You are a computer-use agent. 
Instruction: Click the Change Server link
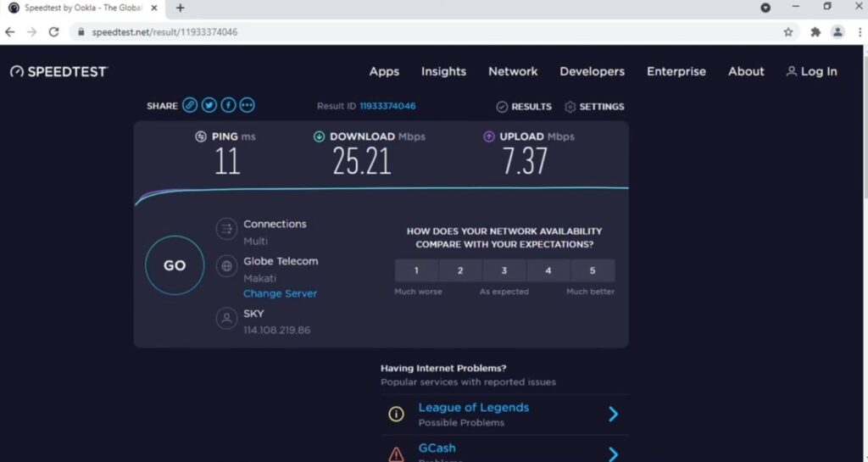pos(280,294)
